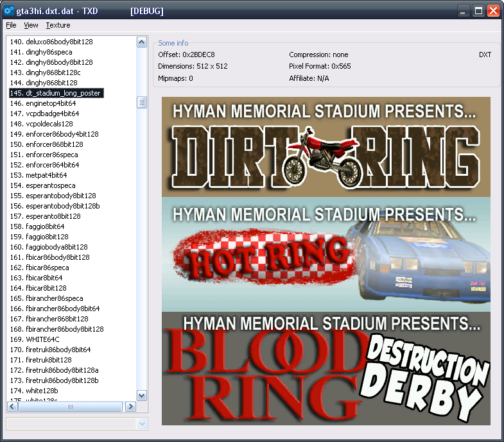Open the View menu
Viewport: 504px width, 442px height.
(x=31, y=25)
